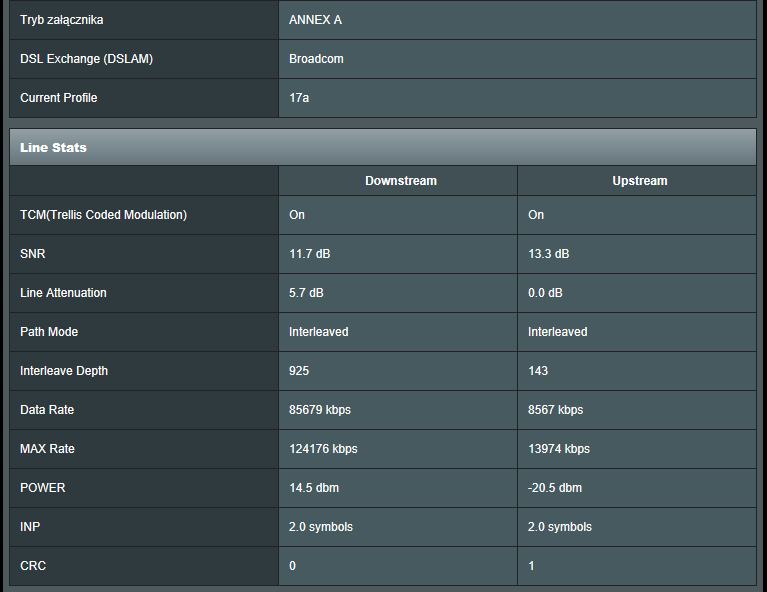This screenshot has width=767, height=592.
Task: Click upstream POWER value -20.5 dbm
Action: 555,488
